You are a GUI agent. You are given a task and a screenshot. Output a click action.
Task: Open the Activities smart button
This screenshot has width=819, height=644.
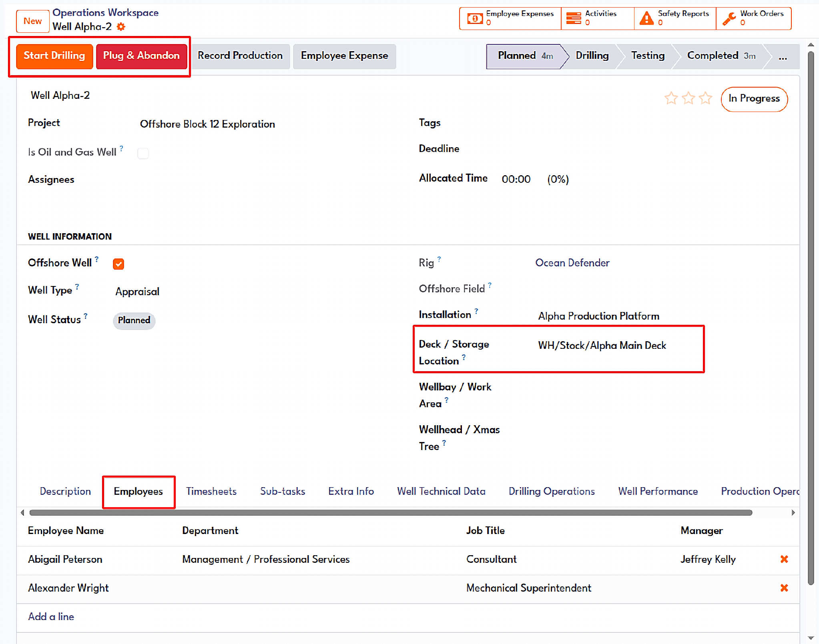598,18
